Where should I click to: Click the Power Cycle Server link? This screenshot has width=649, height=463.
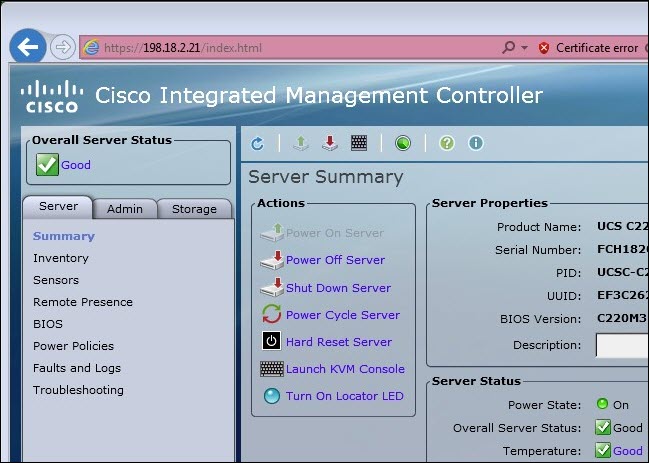[x=343, y=315]
